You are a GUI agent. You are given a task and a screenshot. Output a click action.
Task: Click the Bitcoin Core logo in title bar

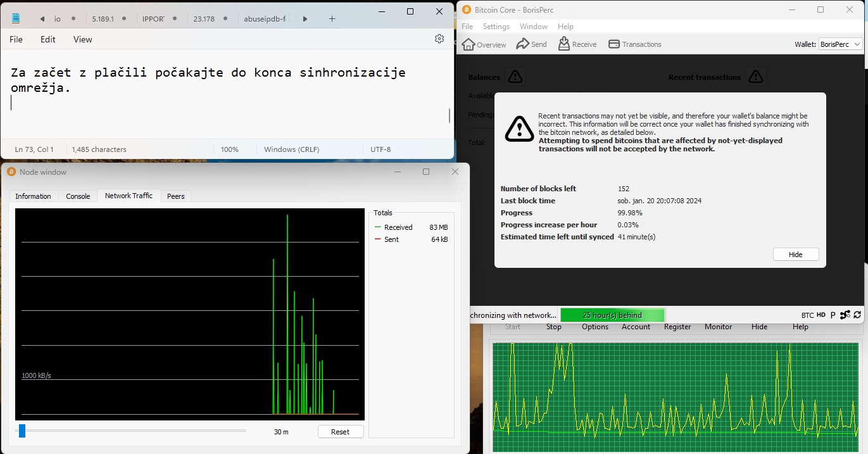tap(467, 9)
